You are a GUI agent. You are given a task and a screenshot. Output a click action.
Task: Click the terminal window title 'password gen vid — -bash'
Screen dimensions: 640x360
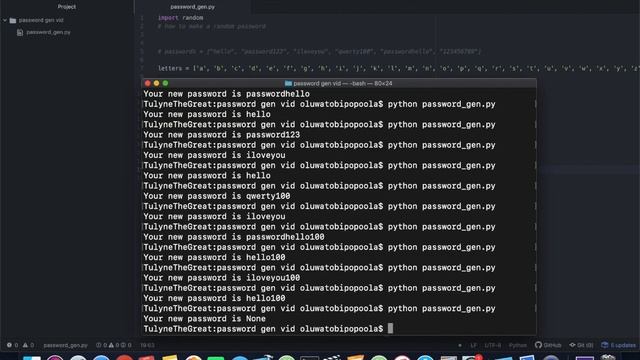pos(342,83)
